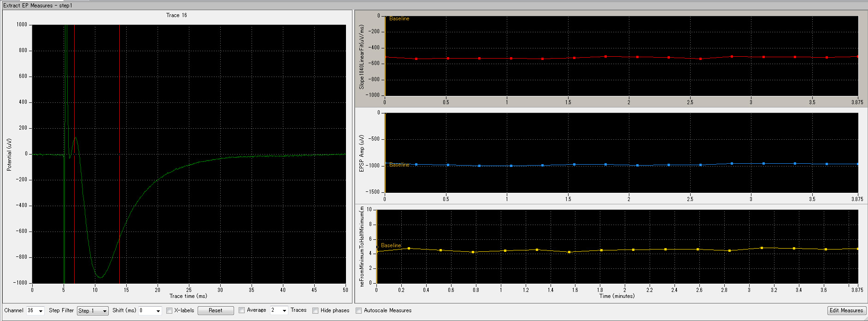Click the Trace 16 chart title
The width and height of the screenshot is (868, 321).
pos(176,15)
